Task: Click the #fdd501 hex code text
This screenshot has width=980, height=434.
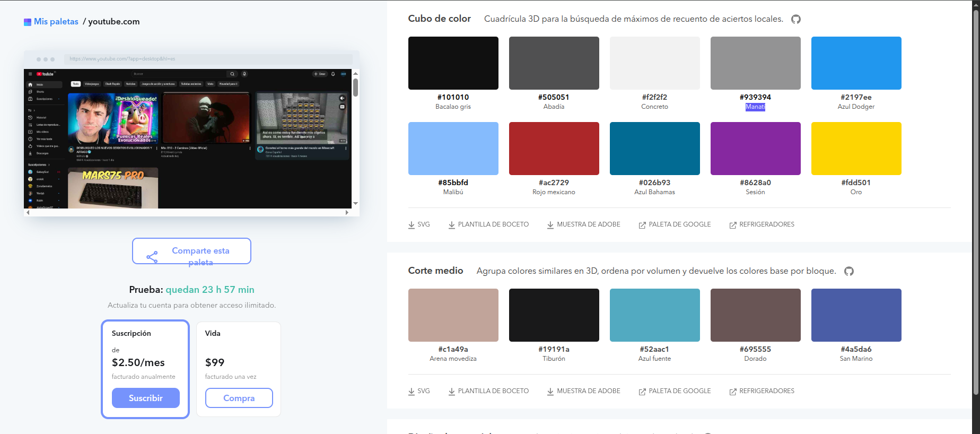Action: (x=856, y=183)
